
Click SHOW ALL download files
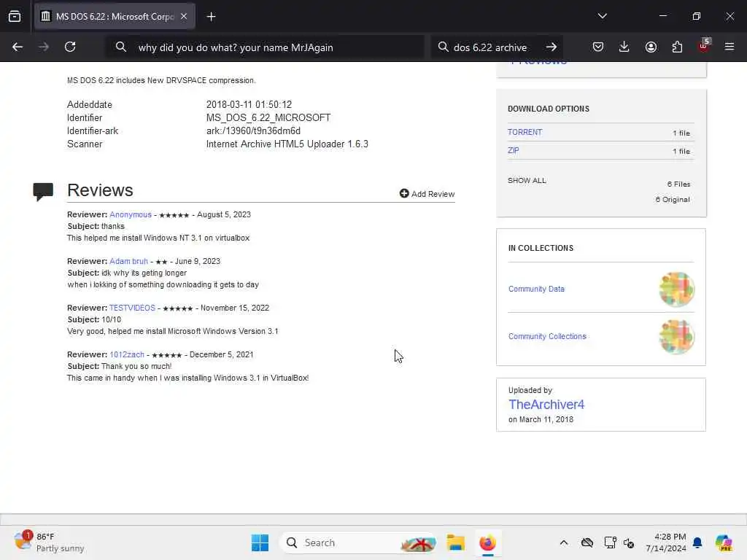click(x=527, y=181)
